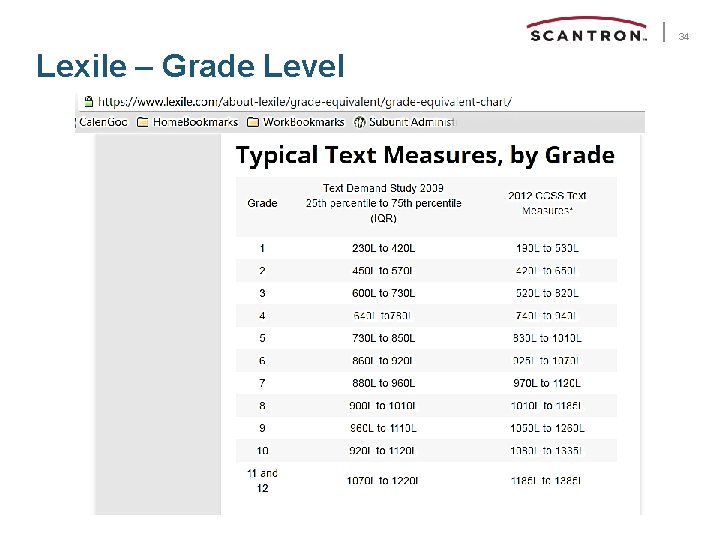Click the '600L to 730L' cell
Image resolution: width=720 pixels, height=540 pixels.
(x=383, y=293)
